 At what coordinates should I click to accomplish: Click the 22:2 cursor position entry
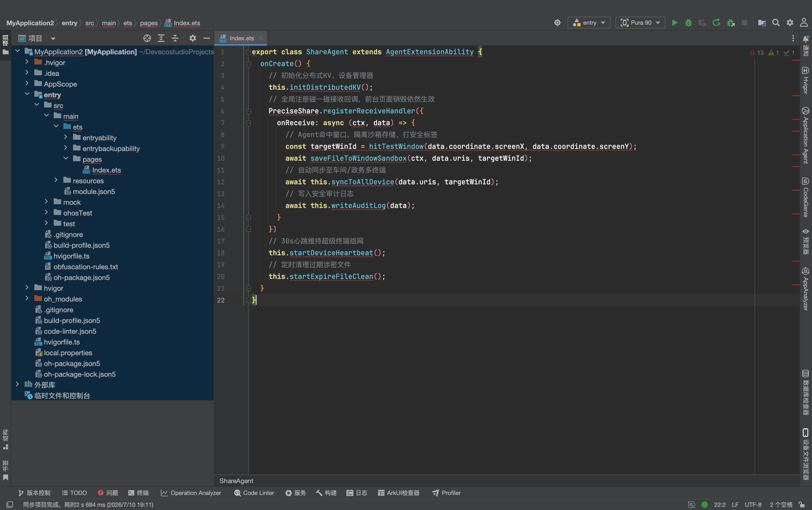click(720, 505)
